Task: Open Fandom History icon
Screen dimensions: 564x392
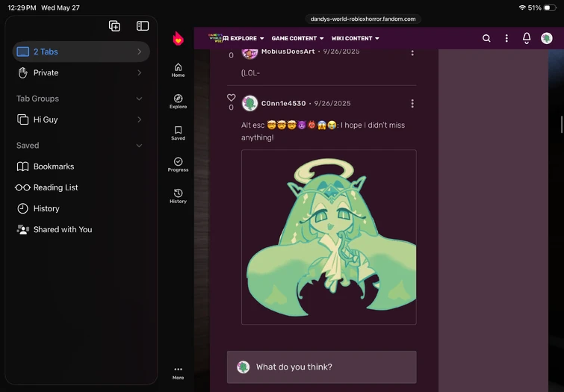Action: 178,196
